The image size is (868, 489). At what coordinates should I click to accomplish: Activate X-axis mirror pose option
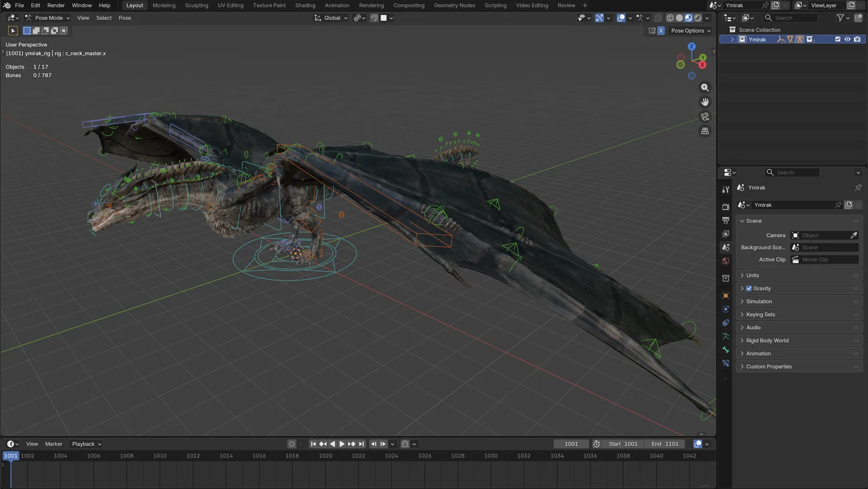point(661,30)
